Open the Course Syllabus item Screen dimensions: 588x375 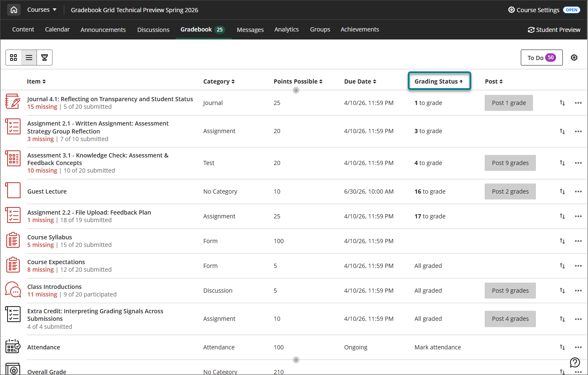pos(50,237)
